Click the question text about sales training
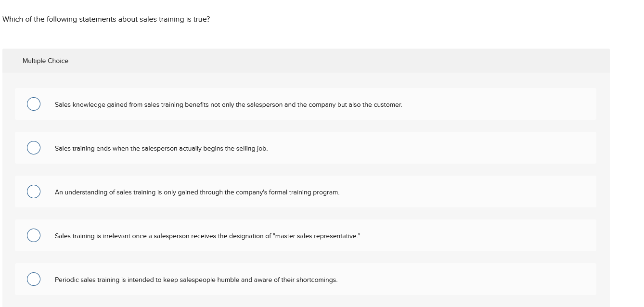Image resolution: width=644 pixels, height=307 pixels. coord(106,19)
